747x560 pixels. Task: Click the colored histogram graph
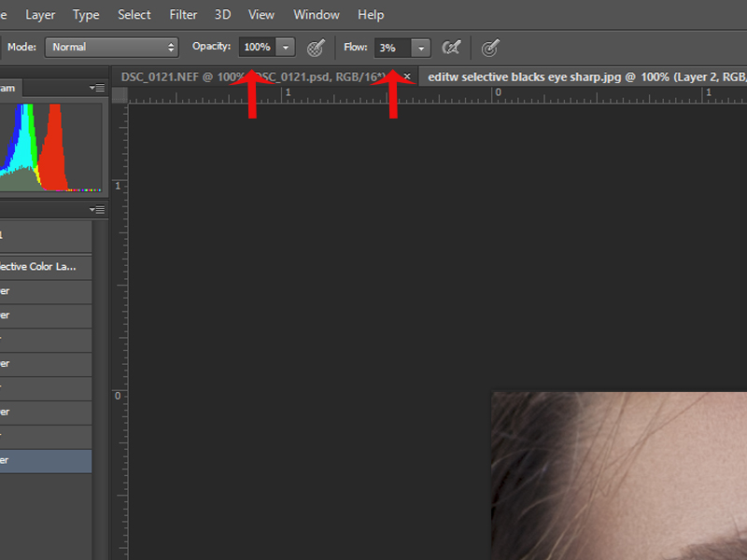click(x=50, y=147)
